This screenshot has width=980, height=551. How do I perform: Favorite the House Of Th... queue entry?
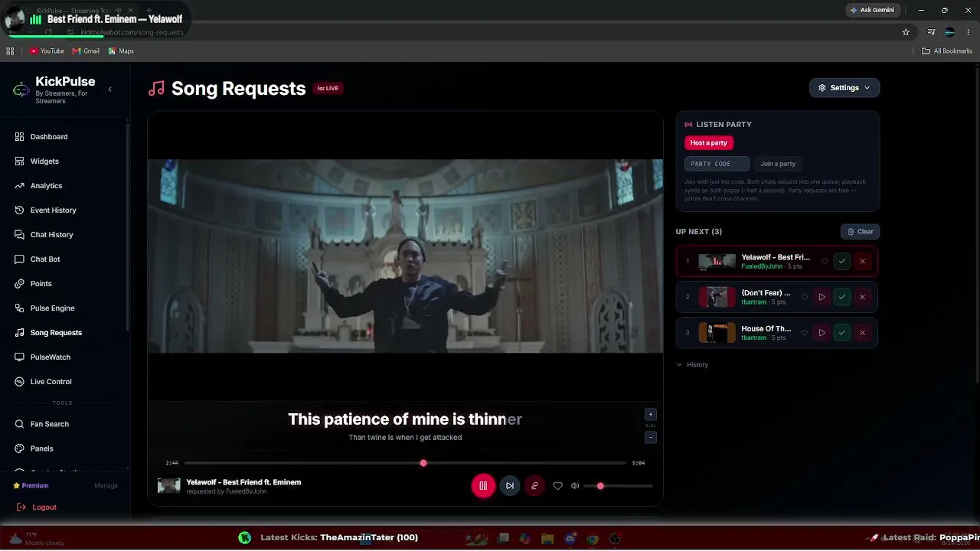point(804,333)
